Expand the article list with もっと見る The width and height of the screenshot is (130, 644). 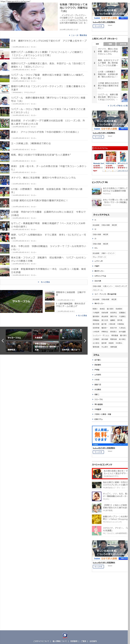[44, 282]
